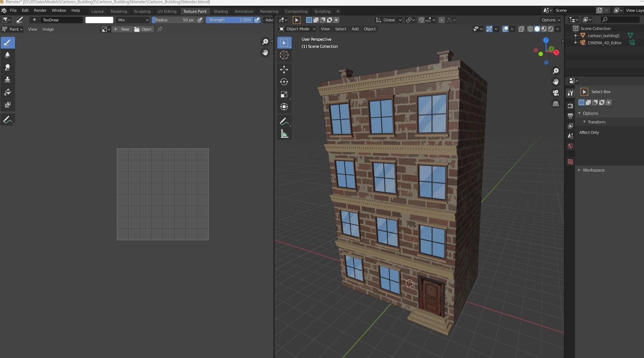Screen dimensions: 644x358
Task: Activate the Transform tool in 3D viewport
Action: 284,107
